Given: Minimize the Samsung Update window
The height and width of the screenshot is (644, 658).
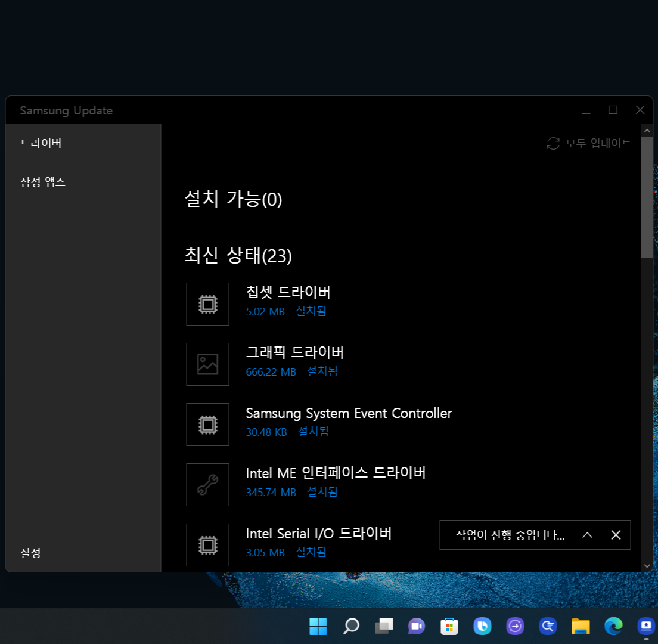Looking at the screenshot, I should click(x=586, y=110).
